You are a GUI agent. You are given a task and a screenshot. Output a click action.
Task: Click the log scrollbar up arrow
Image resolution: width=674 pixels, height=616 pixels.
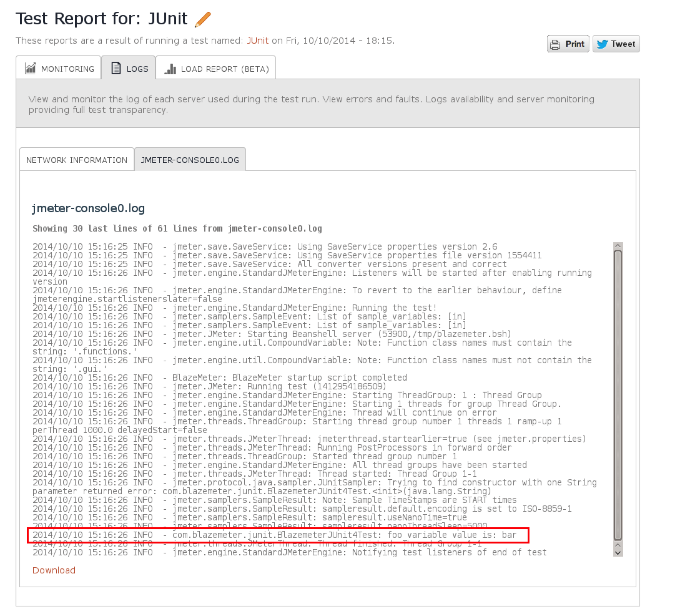618,246
